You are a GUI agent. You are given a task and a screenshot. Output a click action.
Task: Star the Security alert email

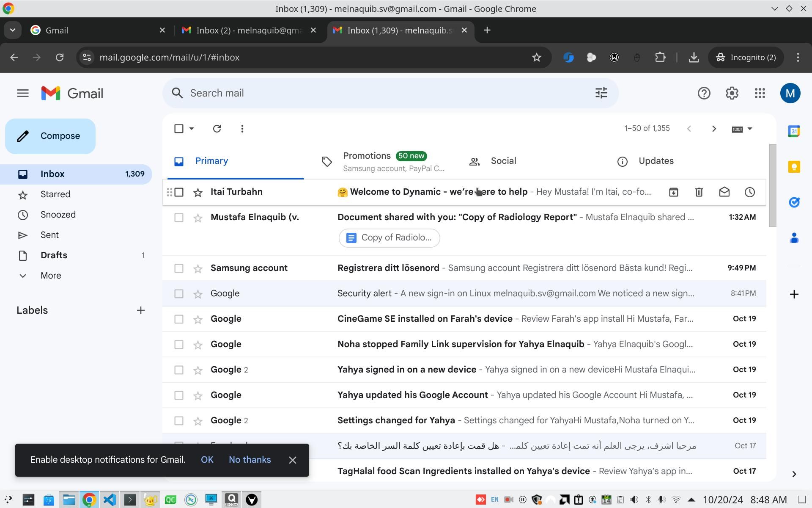click(x=198, y=294)
